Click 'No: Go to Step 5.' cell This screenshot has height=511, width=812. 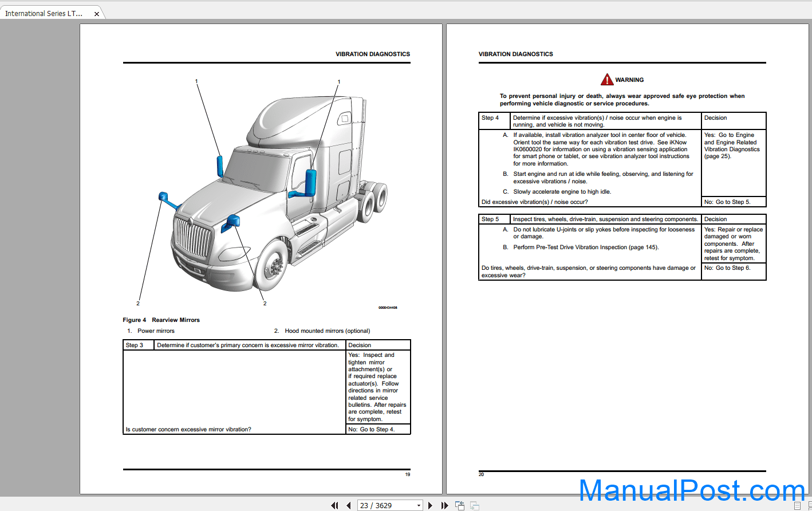(x=734, y=202)
